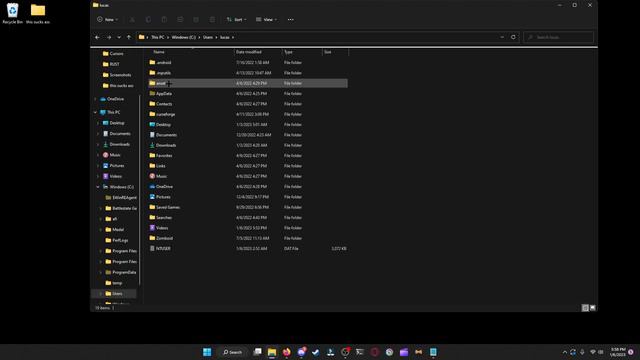640x360 pixels.
Task: Expand Desktop under This PC
Action: coord(98,123)
